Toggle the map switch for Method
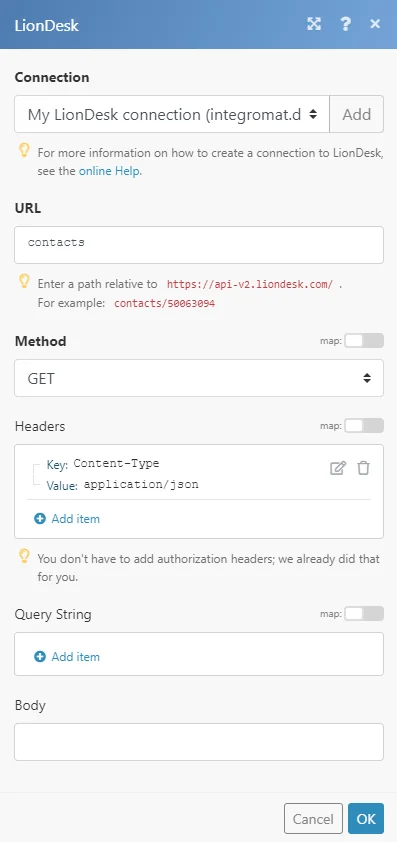The width and height of the screenshot is (397, 842). pos(364,340)
